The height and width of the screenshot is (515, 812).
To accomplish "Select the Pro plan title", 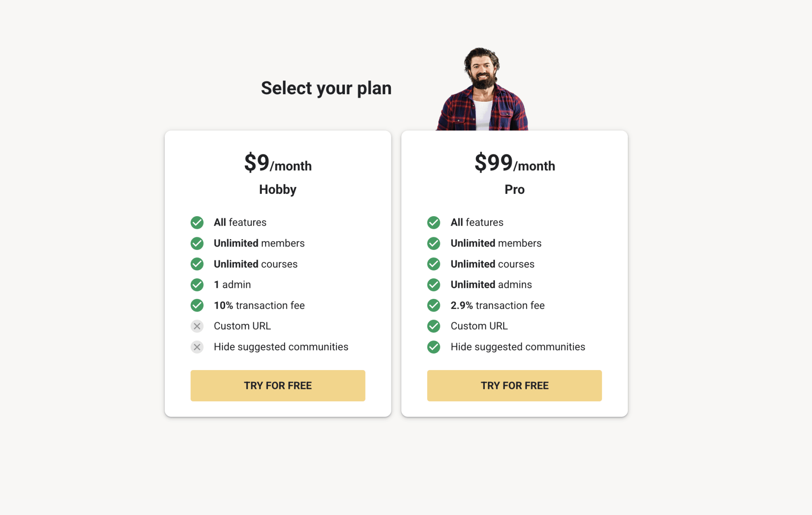I will (x=514, y=189).
